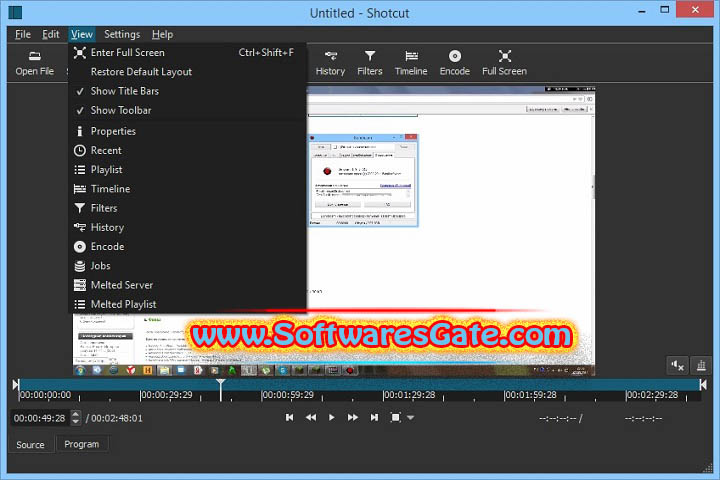Click the timecode spinner arrows
The width and height of the screenshot is (720, 480).
click(x=76, y=418)
